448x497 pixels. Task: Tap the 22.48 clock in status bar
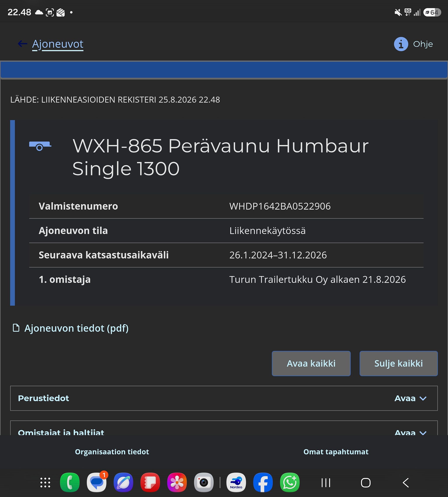(19, 12)
